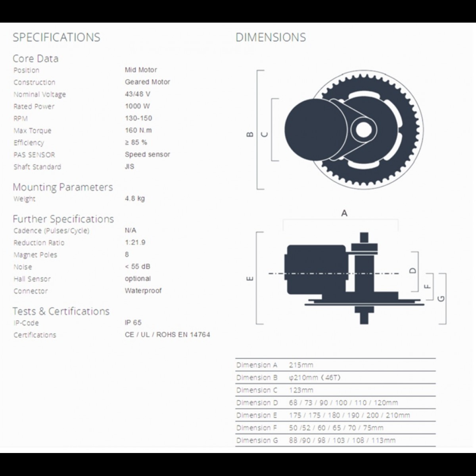Click the DIMENSIONS heading
The height and width of the screenshot is (476, 476).
click(x=271, y=37)
